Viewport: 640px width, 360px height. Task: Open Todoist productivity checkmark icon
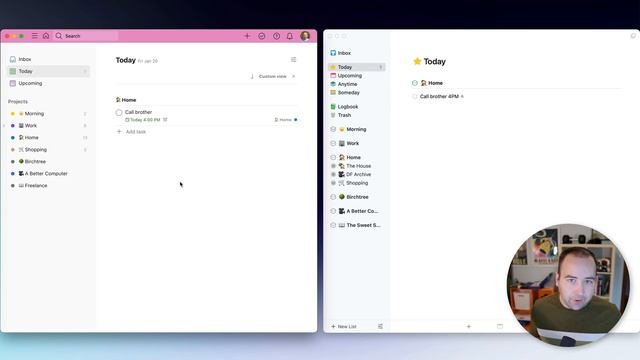click(262, 36)
